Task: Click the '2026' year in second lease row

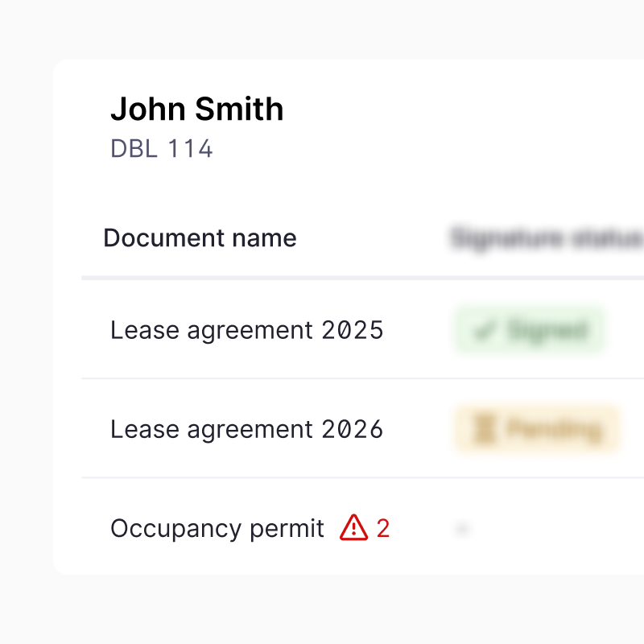Action: [353, 429]
